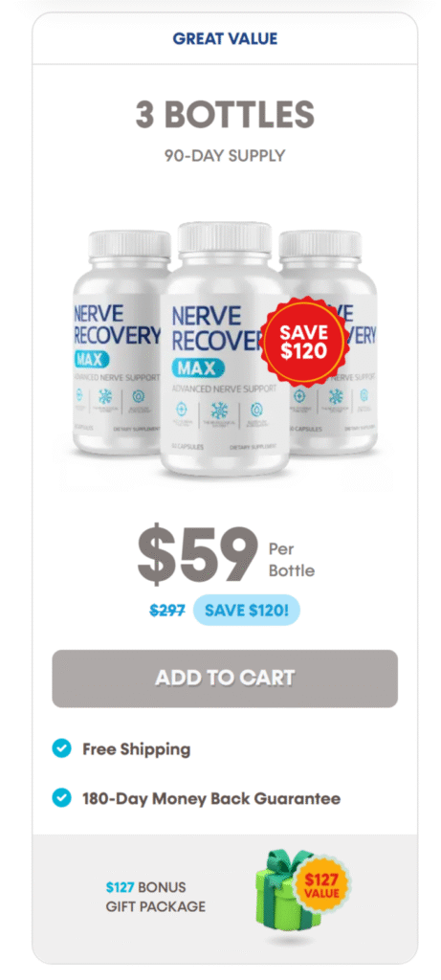This screenshot has width=441, height=980.
Task: Click the 3 BOTTLES heading
Action: pyautogui.click(x=225, y=115)
